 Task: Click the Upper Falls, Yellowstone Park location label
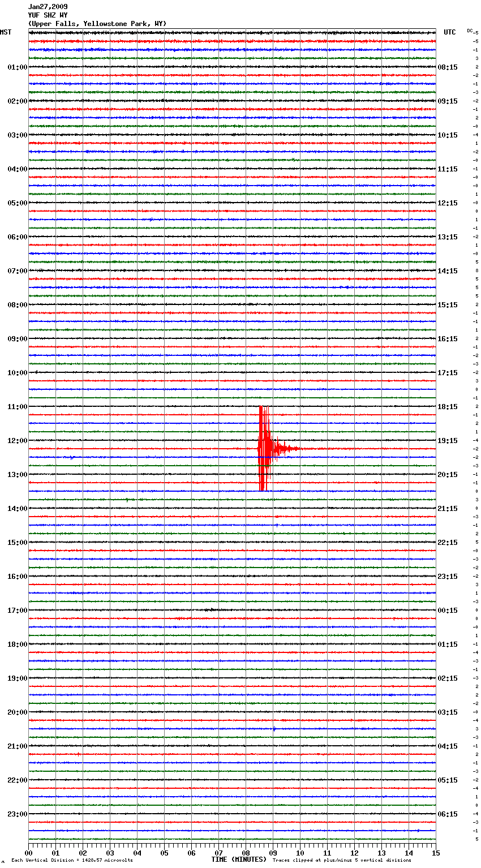[97, 24]
